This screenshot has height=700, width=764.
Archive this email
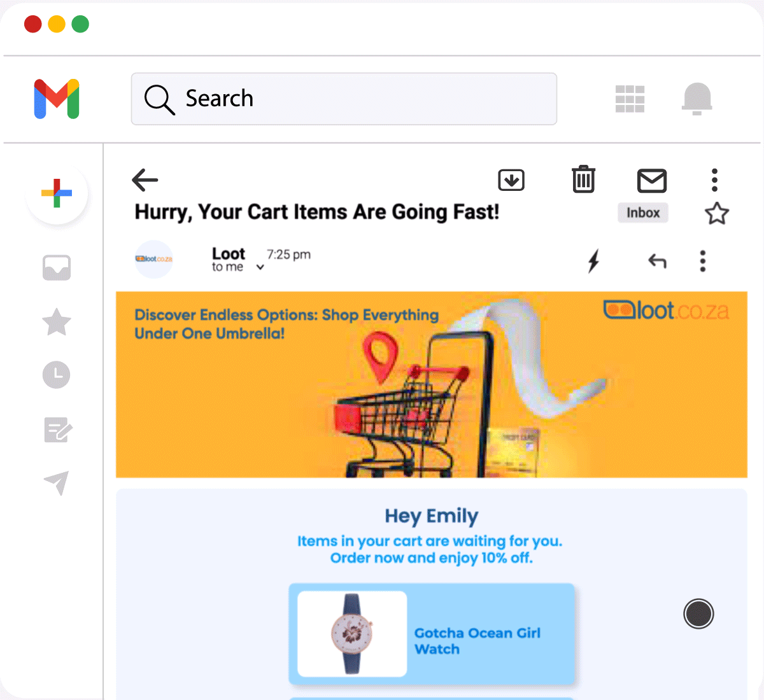click(x=511, y=180)
